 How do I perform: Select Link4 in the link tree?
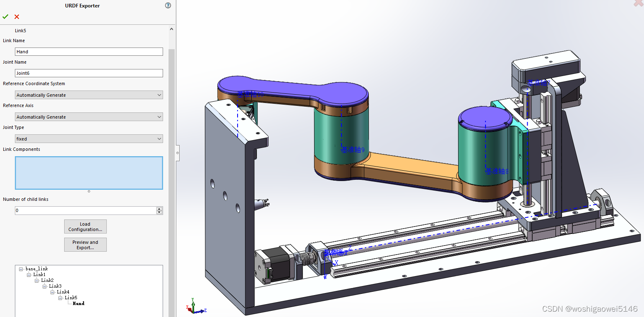63,292
